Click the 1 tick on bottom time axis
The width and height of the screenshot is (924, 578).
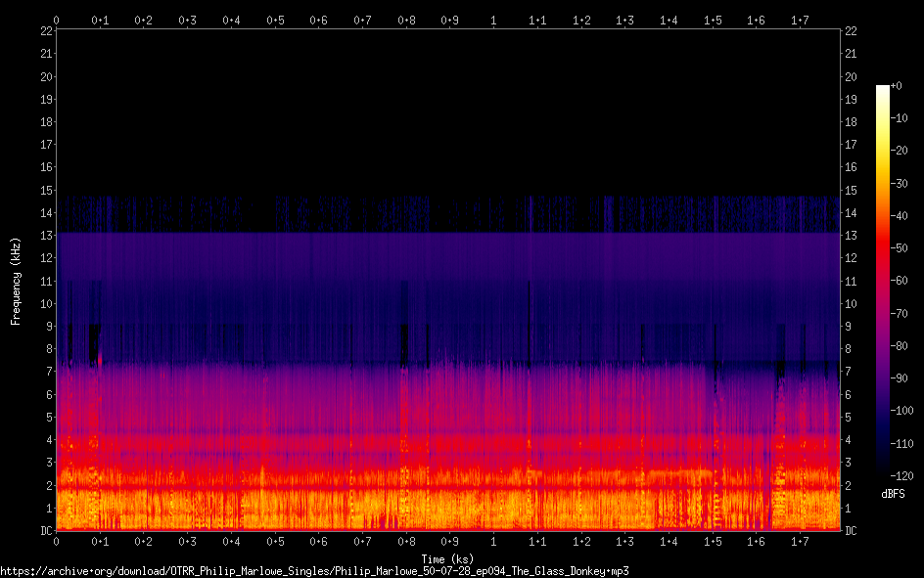(493, 541)
